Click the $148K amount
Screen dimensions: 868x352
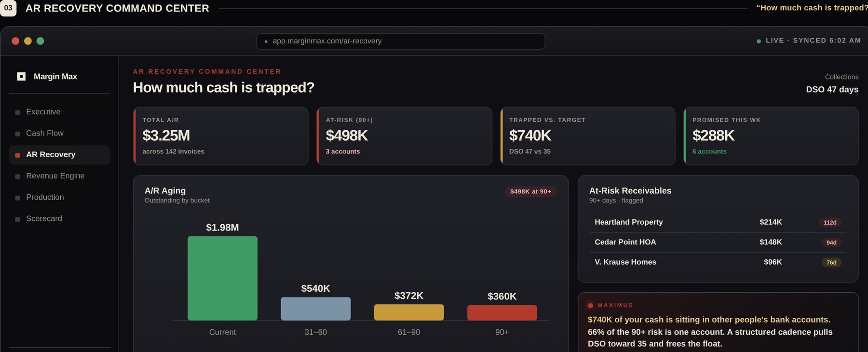[x=771, y=242]
